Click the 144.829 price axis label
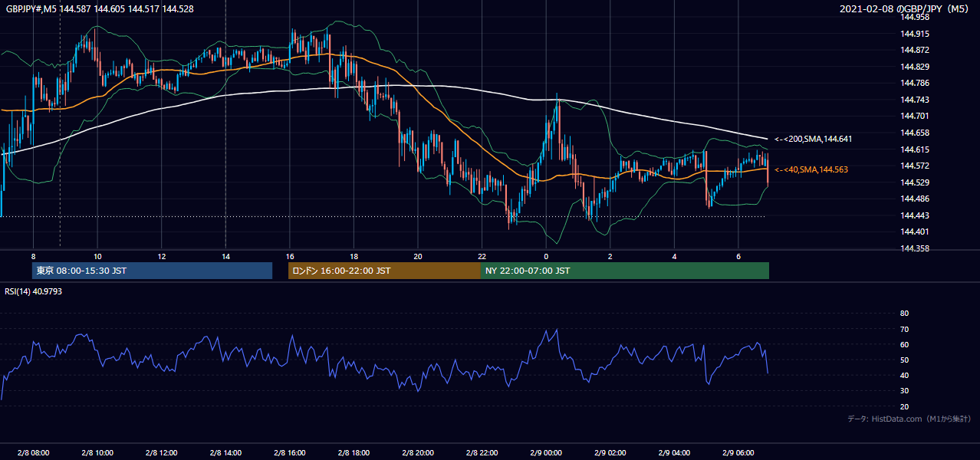The height and width of the screenshot is (460, 980). 916,67
